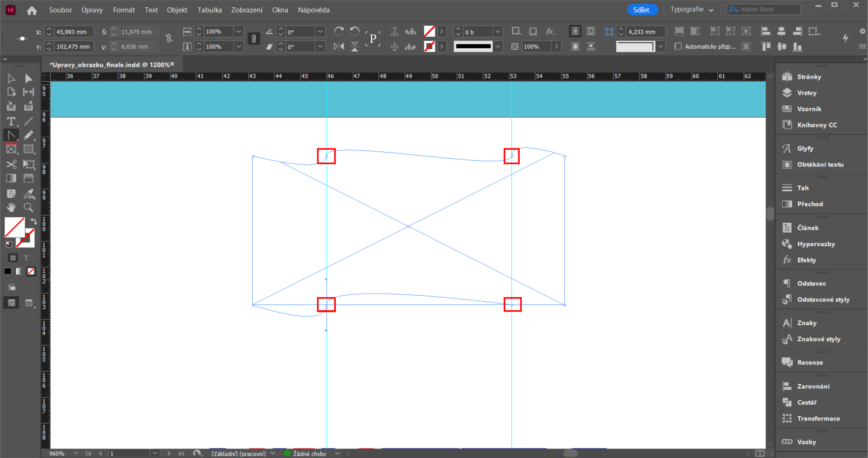Open the Vzorník panel
Viewport: 868px width, 458px height.
(x=809, y=108)
